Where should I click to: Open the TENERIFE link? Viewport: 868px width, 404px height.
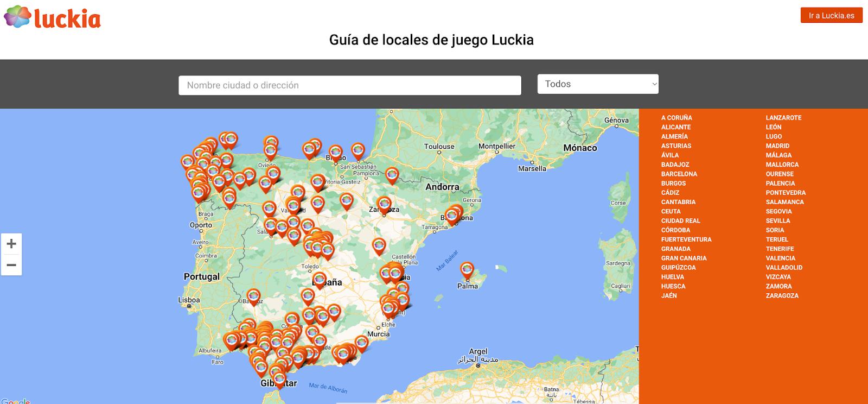(780, 249)
